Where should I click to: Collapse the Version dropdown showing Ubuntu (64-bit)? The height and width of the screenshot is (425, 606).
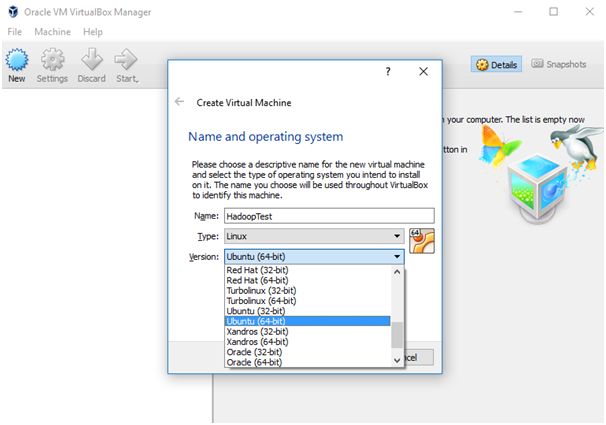click(314, 257)
